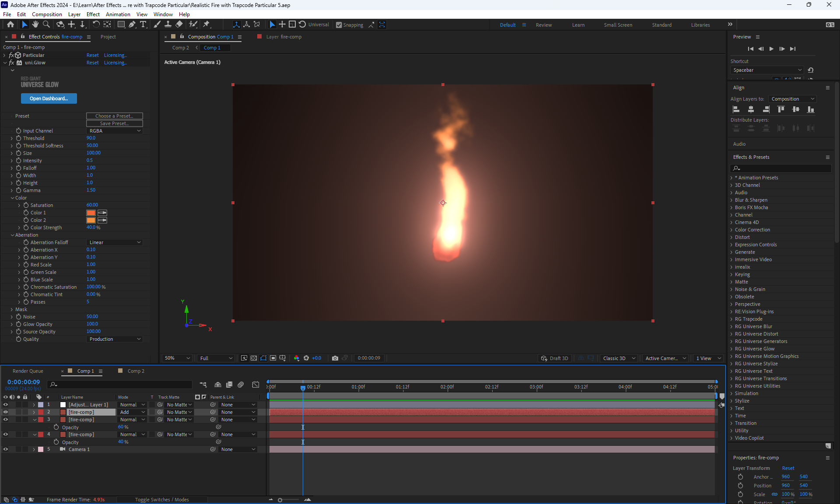The width and height of the screenshot is (840, 504).
Task: Open the Composition menu
Action: pos(47,14)
